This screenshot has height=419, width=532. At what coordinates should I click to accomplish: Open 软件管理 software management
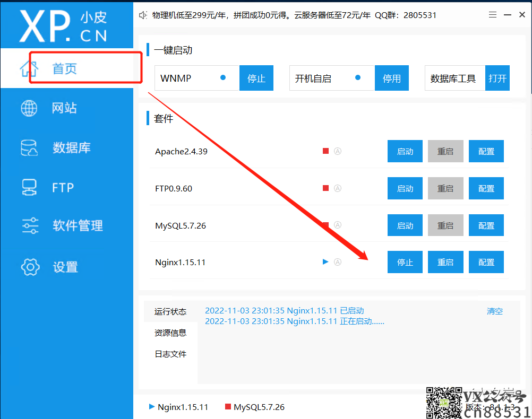pos(66,225)
